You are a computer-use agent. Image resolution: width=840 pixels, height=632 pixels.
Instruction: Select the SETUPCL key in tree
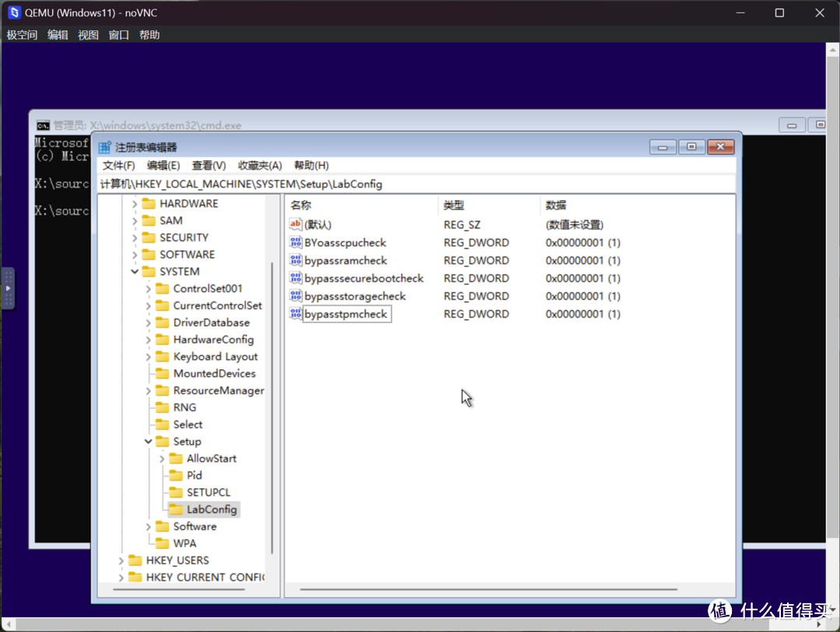pyautogui.click(x=208, y=492)
